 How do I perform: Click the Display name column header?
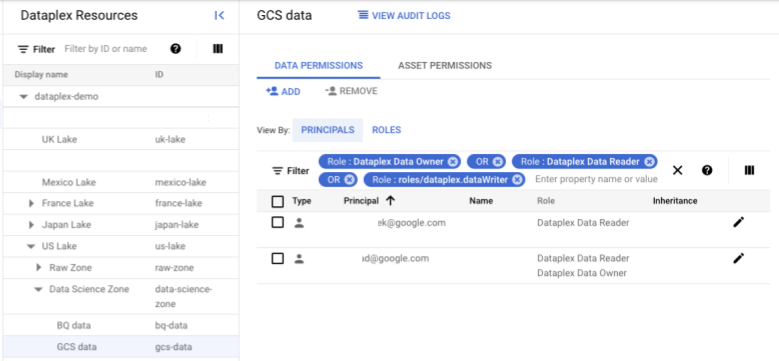point(41,75)
